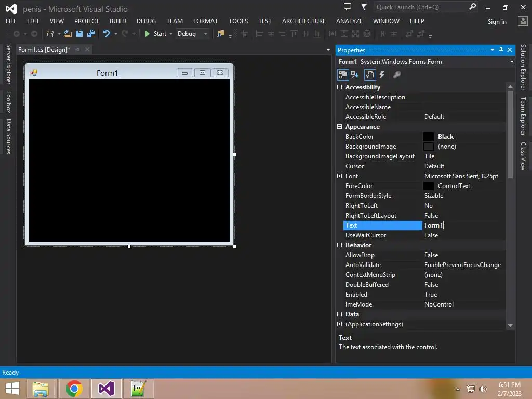The height and width of the screenshot is (399, 532).
Task: Click the Quick Launch search field
Action: pos(425,7)
